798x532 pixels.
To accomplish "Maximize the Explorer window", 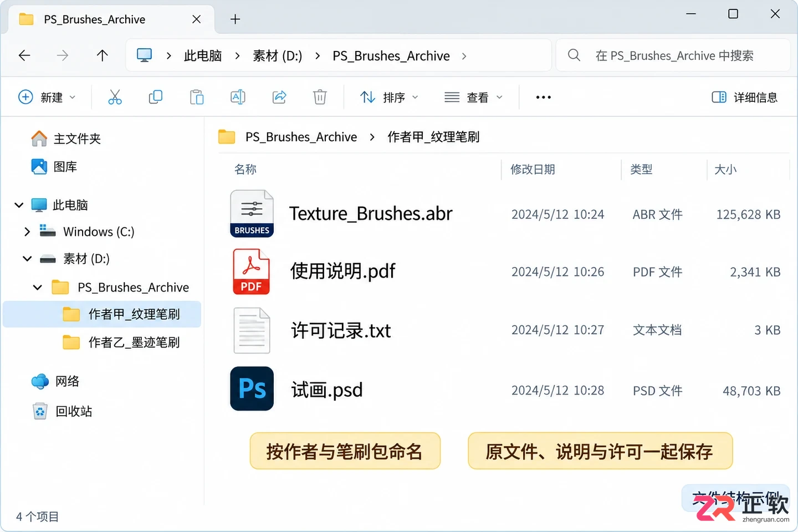I will [x=733, y=14].
